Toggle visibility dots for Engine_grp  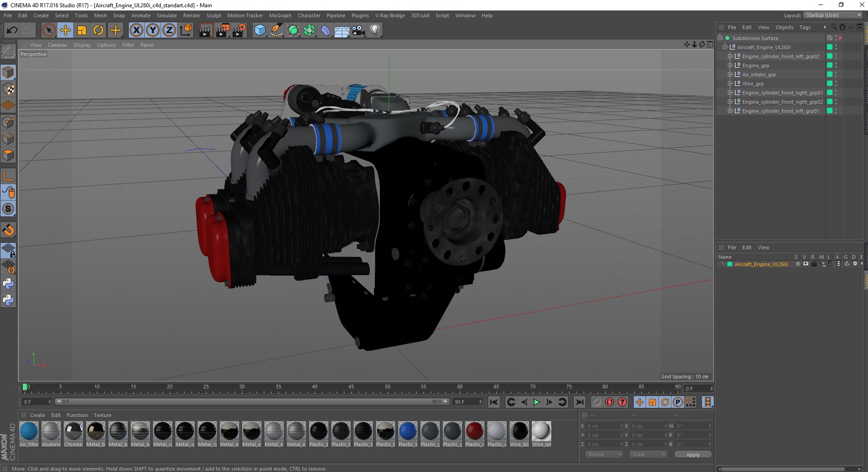point(836,65)
